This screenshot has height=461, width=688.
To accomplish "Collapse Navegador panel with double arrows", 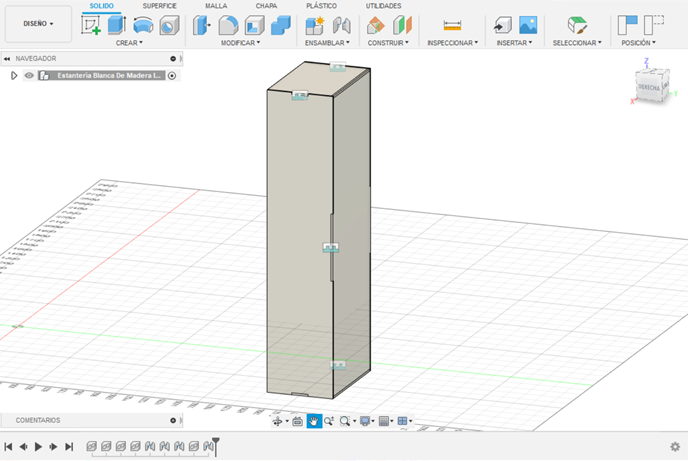I will [x=7, y=58].
